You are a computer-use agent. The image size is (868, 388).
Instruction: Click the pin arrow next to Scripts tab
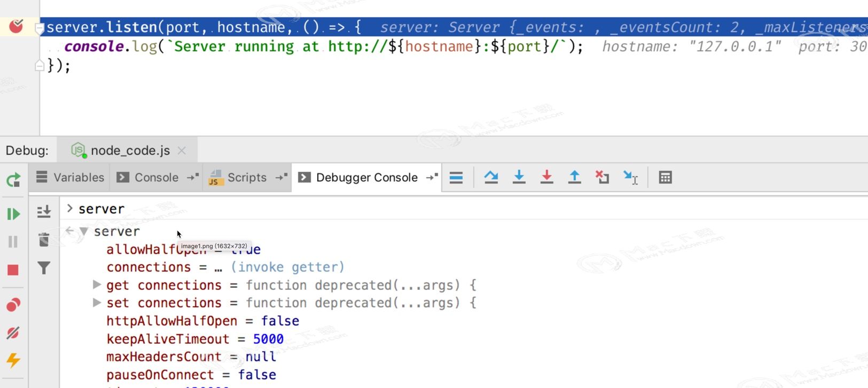pyautogui.click(x=281, y=177)
